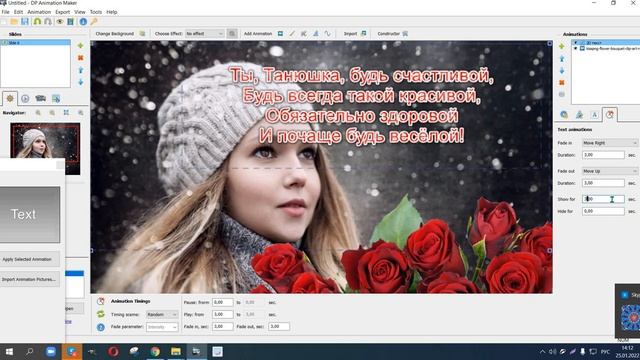Click the Add Animation picture icon

(x=280, y=33)
